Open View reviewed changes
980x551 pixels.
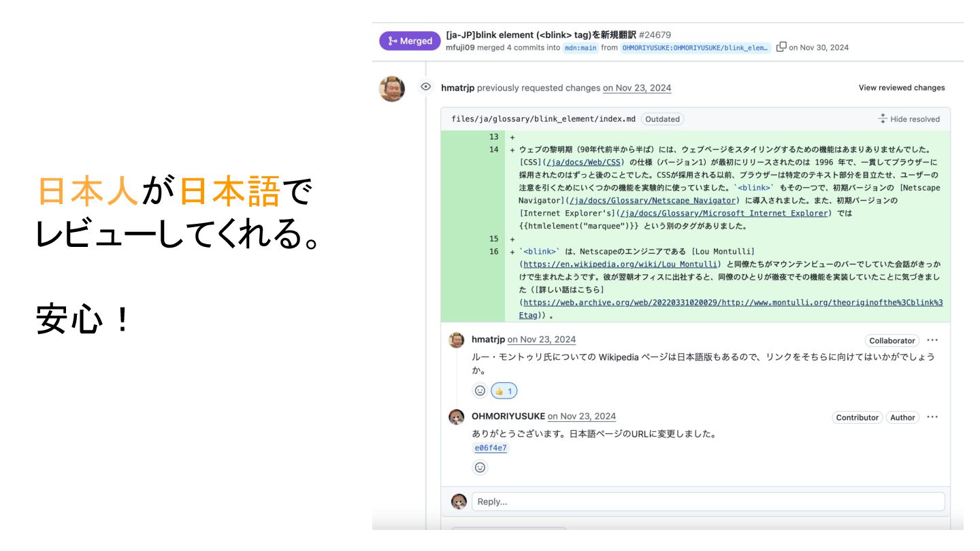[902, 88]
